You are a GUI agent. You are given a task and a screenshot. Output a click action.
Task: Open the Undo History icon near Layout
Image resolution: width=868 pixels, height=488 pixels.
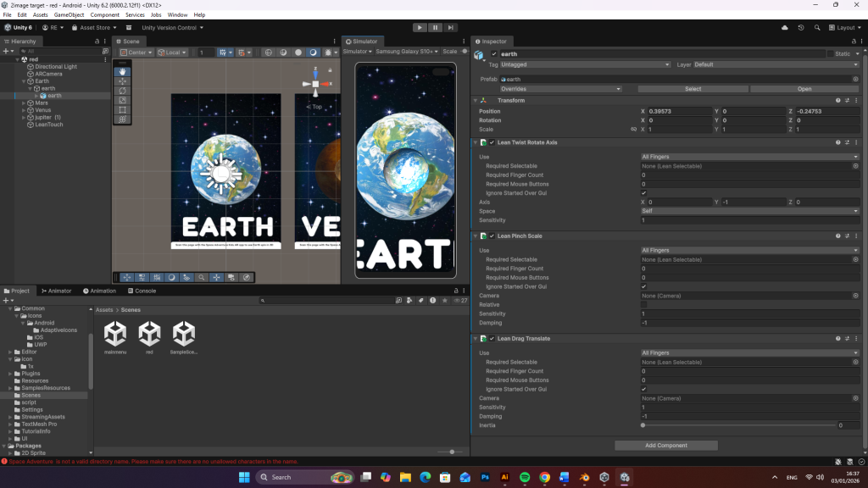point(801,27)
